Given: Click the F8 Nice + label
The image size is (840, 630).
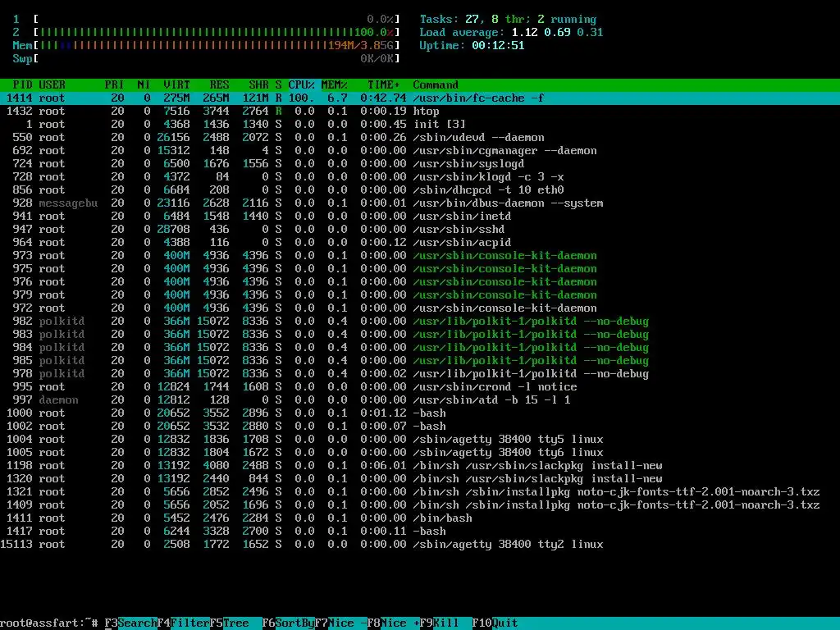Looking at the screenshot, I should click(393, 623).
